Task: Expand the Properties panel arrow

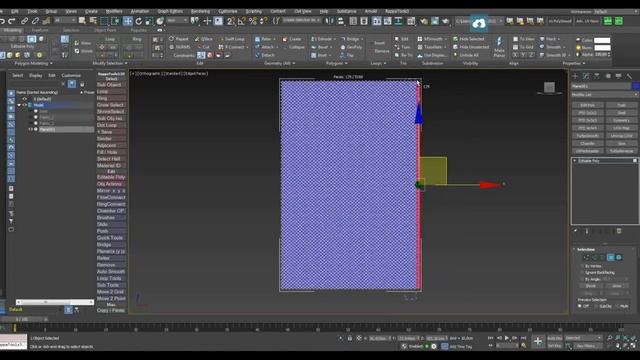Action: (584, 63)
